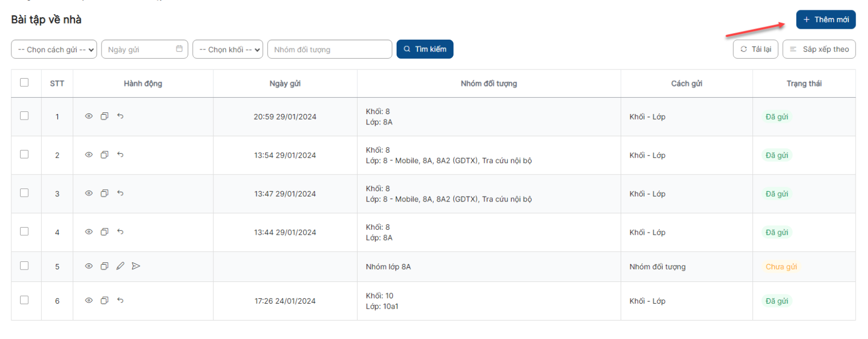Click the "Ngày gửi" column header
This screenshot has height=339, width=868.
[285, 84]
